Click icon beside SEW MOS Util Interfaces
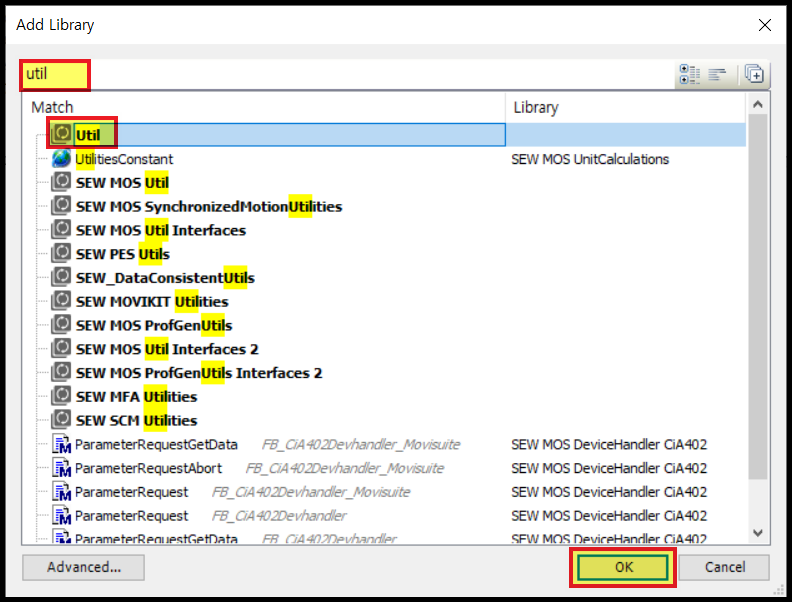Viewport: 792px width, 602px height. pyautogui.click(x=62, y=230)
